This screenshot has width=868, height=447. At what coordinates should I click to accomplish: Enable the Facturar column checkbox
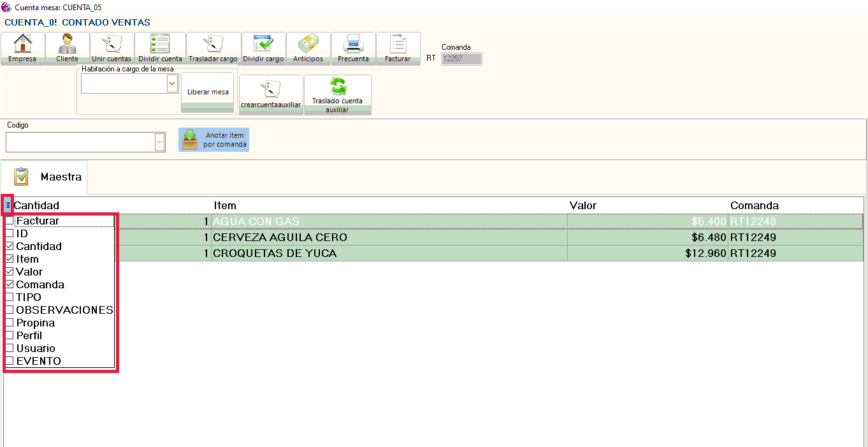(10, 221)
